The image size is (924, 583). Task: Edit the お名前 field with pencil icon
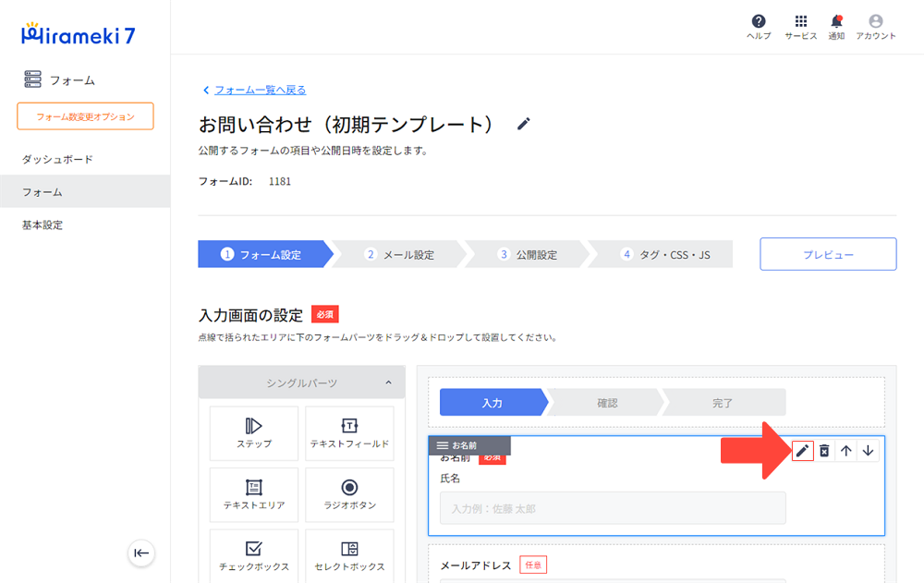point(802,451)
